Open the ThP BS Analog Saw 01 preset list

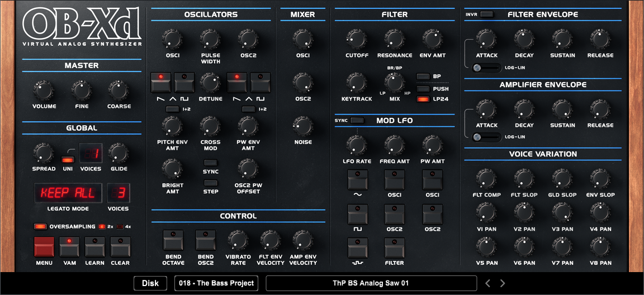click(371, 283)
